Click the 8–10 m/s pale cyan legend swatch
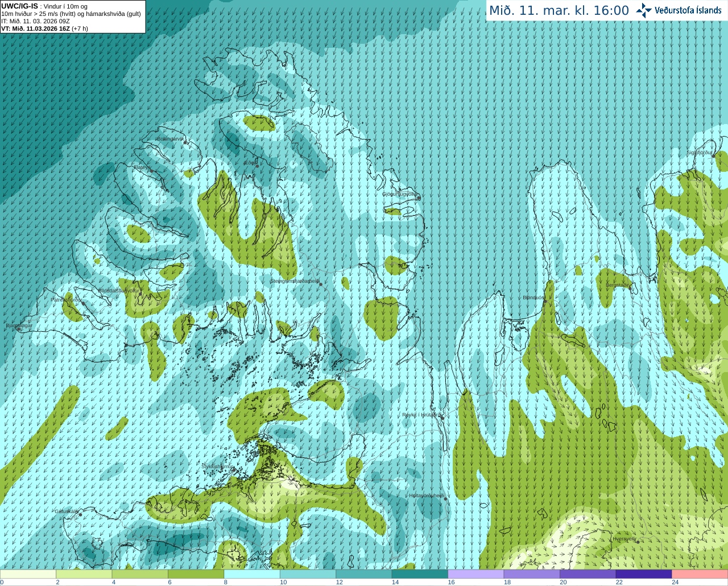Screen dimensions: 728x586 (x=252, y=574)
